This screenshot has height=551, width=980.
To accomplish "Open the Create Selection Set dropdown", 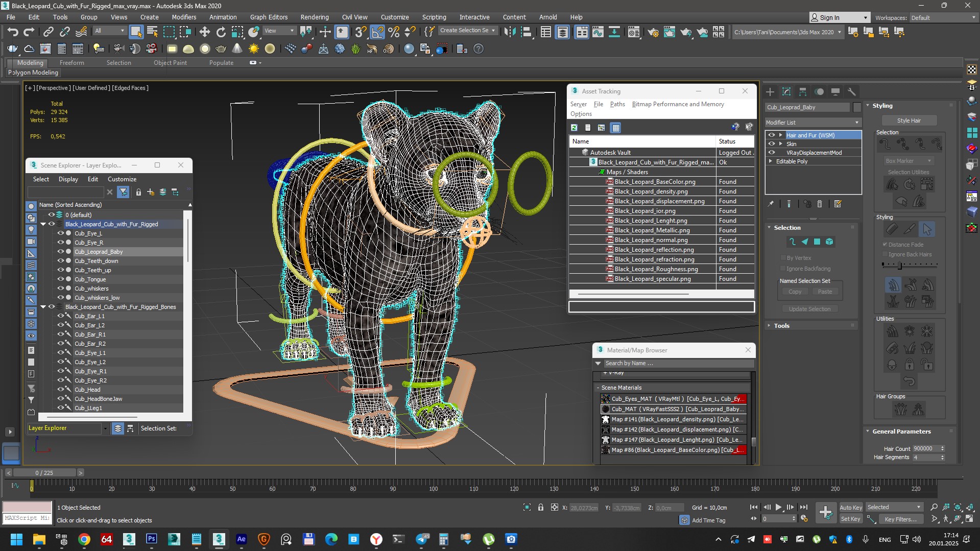I will 468,31.
